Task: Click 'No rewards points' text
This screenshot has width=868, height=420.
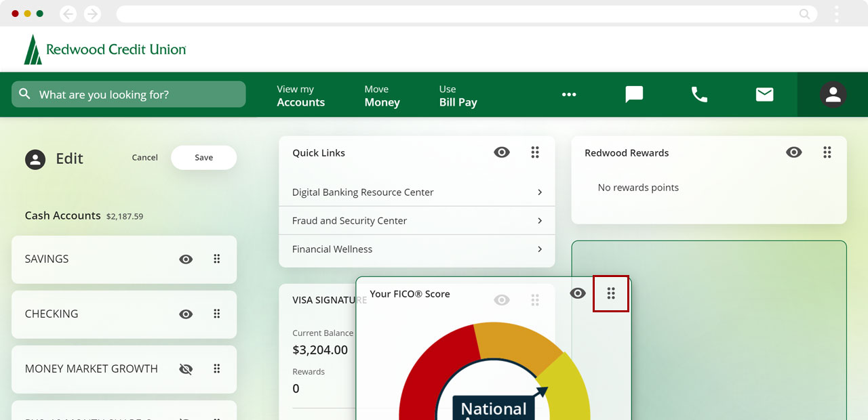Action: (638, 188)
